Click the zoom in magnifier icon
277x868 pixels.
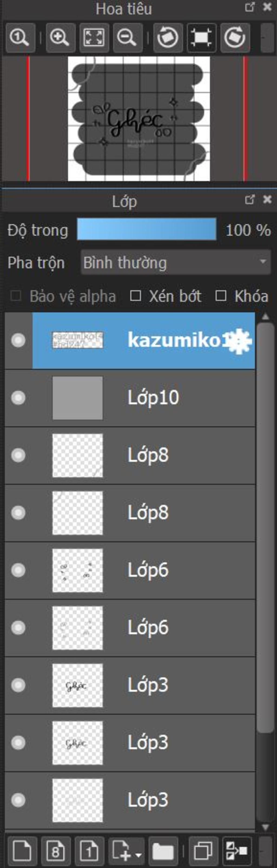coord(60,37)
